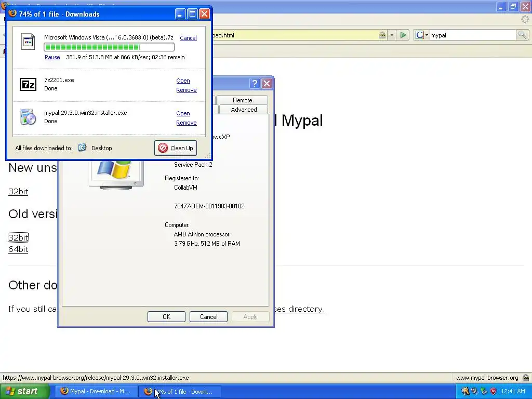Click the lock icon in the address bar
The width and height of the screenshot is (532, 399).
tap(382, 35)
